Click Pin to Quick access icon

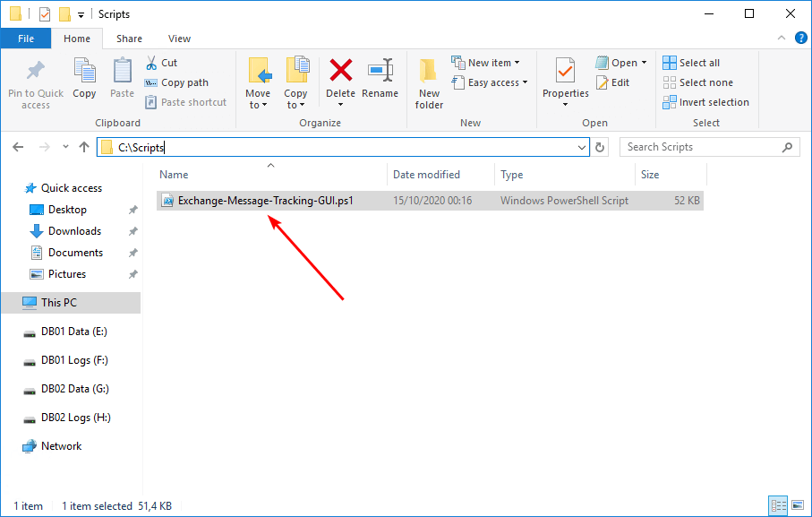(x=36, y=71)
